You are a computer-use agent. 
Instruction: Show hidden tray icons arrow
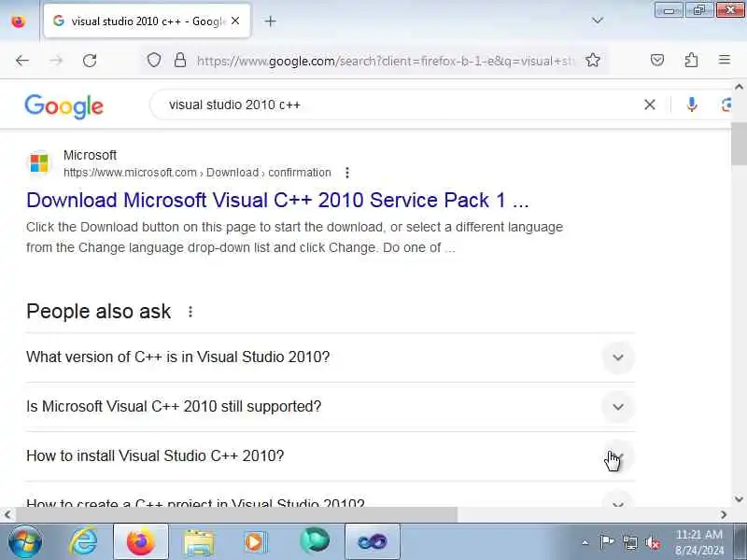pyautogui.click(x=585, y=542)
